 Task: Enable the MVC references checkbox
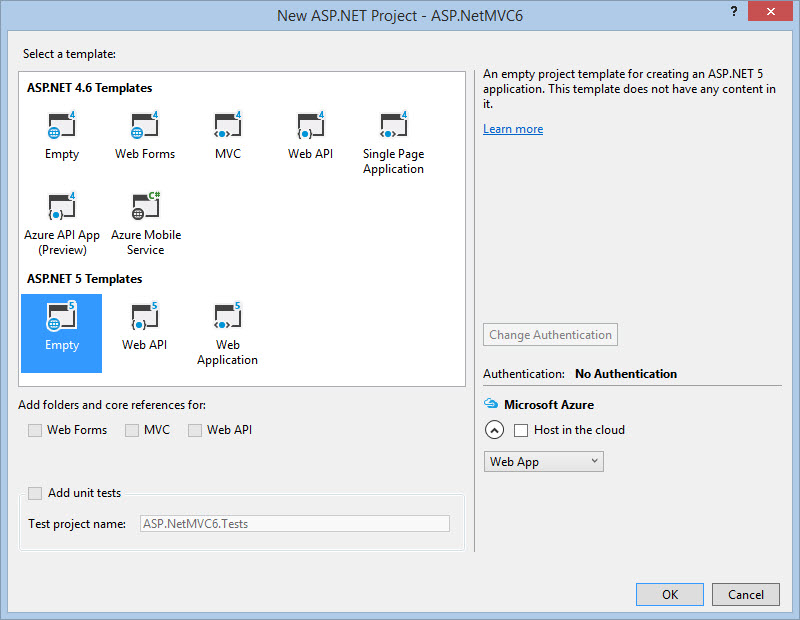tap(132, 430)
